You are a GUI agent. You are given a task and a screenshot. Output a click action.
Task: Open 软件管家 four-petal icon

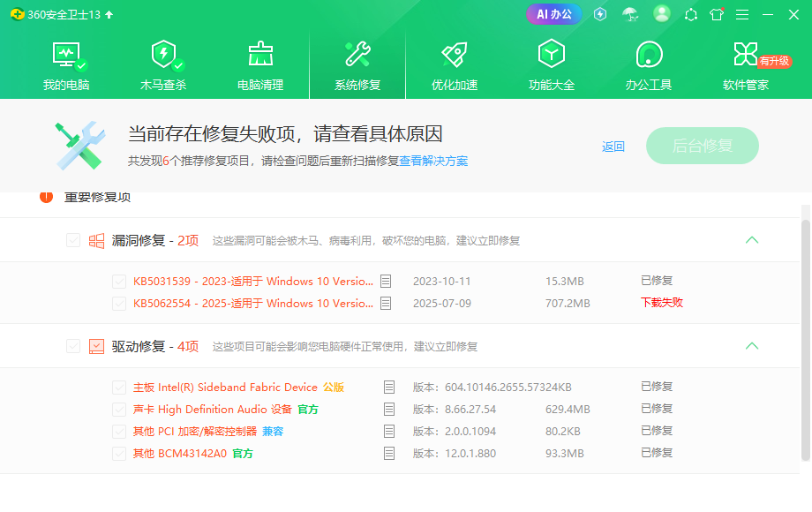pos(746,54)
